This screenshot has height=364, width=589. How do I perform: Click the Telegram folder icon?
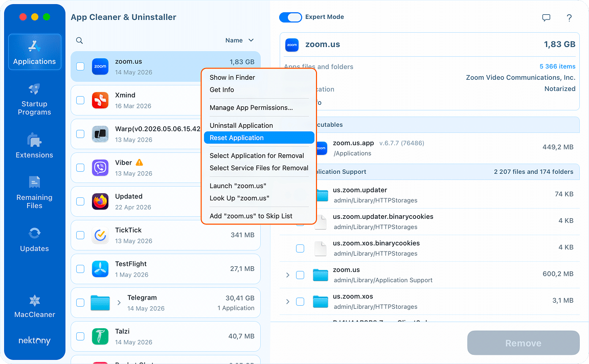(100, 303)
